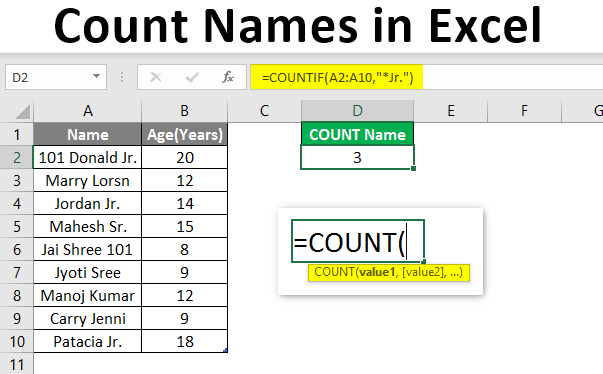Select cell '101 Donald Jr.'
603x374 pixels.
(88, 158)
